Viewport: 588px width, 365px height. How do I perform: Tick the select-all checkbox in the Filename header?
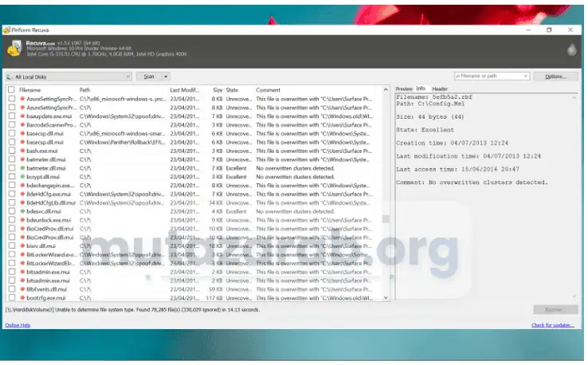(x=11, y=89)
